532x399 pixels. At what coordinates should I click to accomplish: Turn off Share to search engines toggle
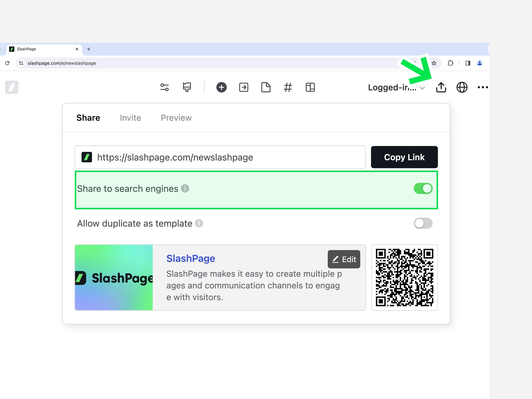click(x=423, y=189)
